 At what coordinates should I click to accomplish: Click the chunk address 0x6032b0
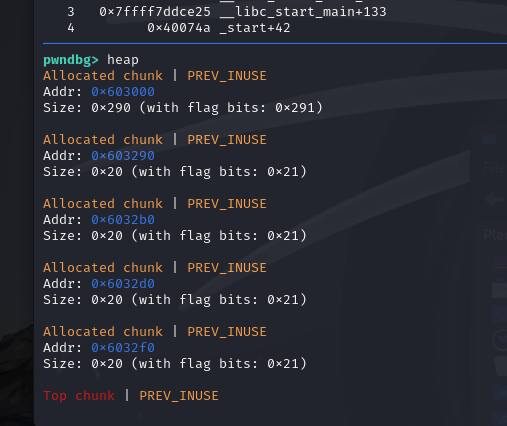tap(123, 220)
